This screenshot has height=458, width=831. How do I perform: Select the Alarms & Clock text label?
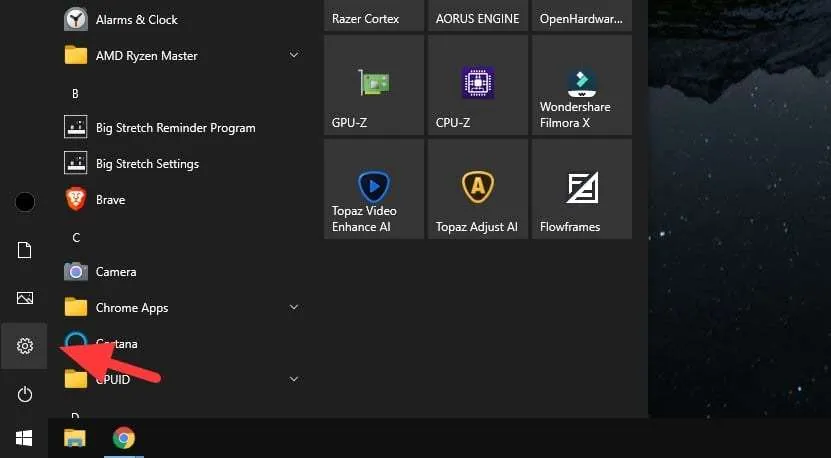(x=137, y=20)
